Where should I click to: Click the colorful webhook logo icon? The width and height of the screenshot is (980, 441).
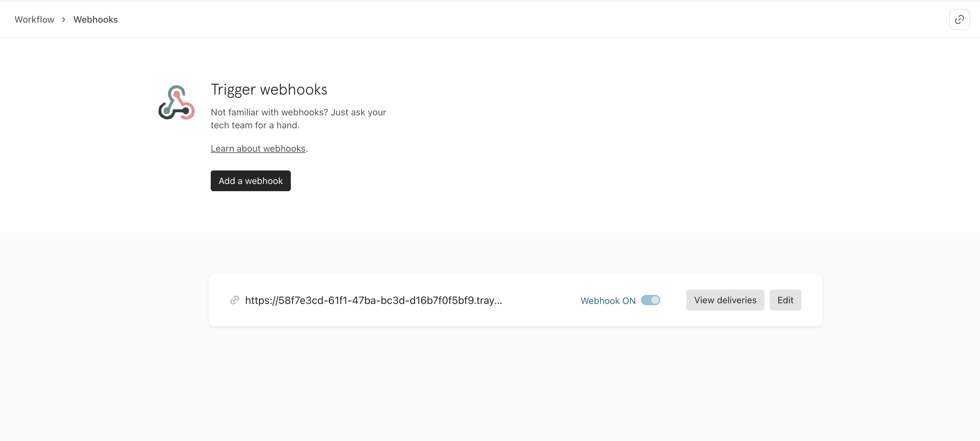tap(177, 103)
